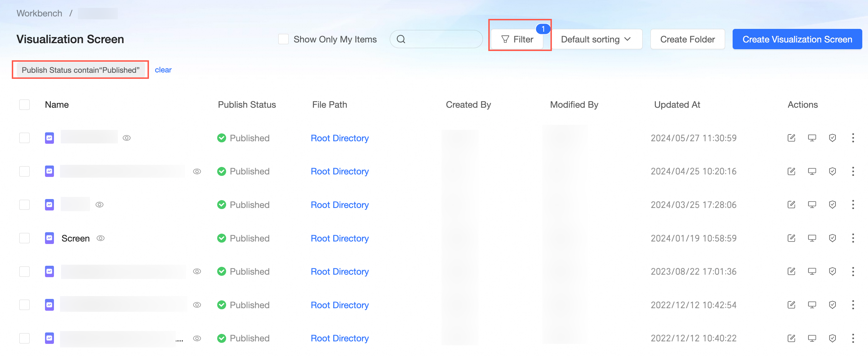Select checkbox for row updated 2024/03/25 17:28:06
This screenshot has height=356, width=868.
[x=24, y=205]
